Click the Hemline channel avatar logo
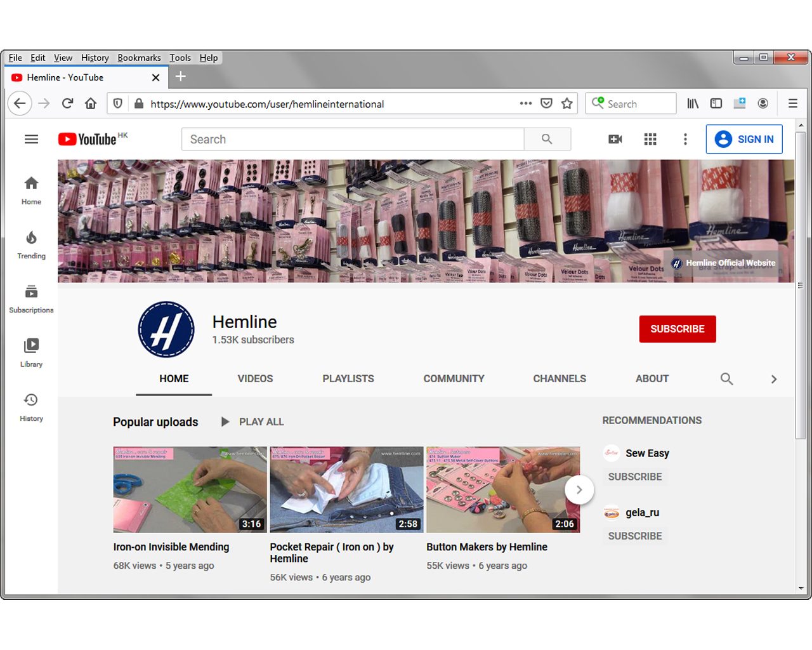This screenshot has height=650, width=812. click(166, 329)
